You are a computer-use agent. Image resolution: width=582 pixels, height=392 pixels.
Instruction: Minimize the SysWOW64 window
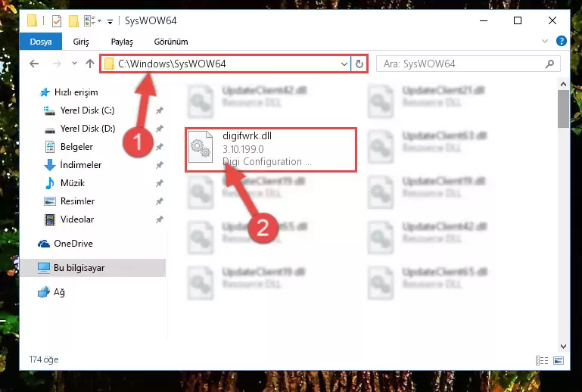(484, 20)
